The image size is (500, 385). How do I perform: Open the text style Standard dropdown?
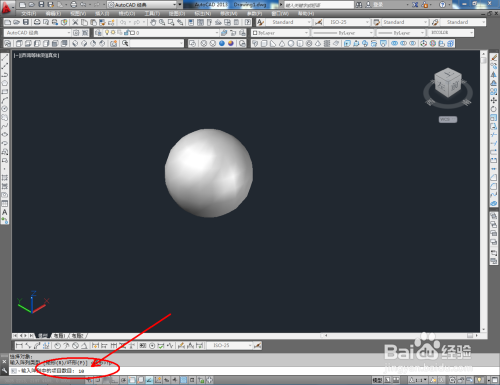pos(309,22)
